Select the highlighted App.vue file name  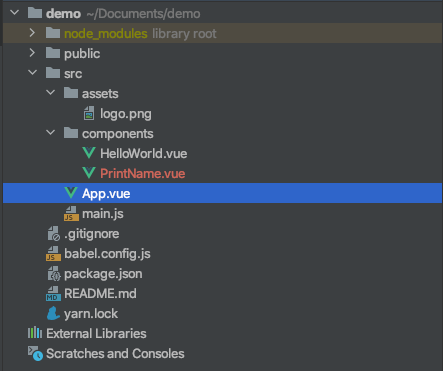click(106, 194)
